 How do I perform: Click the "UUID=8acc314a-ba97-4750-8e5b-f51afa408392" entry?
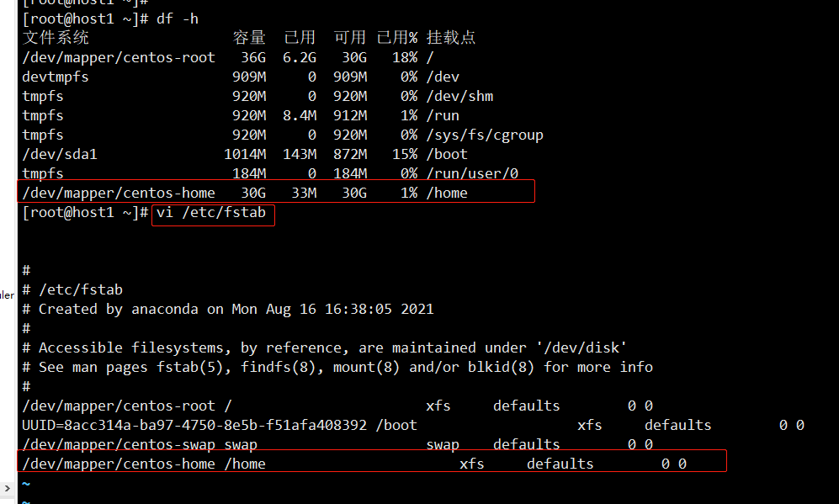[x=194, y=425]
